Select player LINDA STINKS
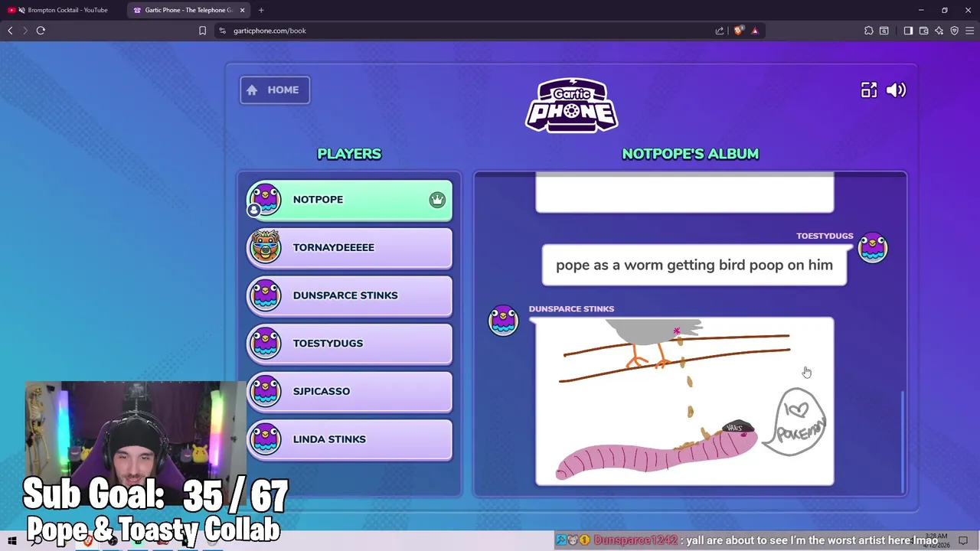The width and height of the screenshot is (980, 551). pyautogui.click(x=349, y=439)
